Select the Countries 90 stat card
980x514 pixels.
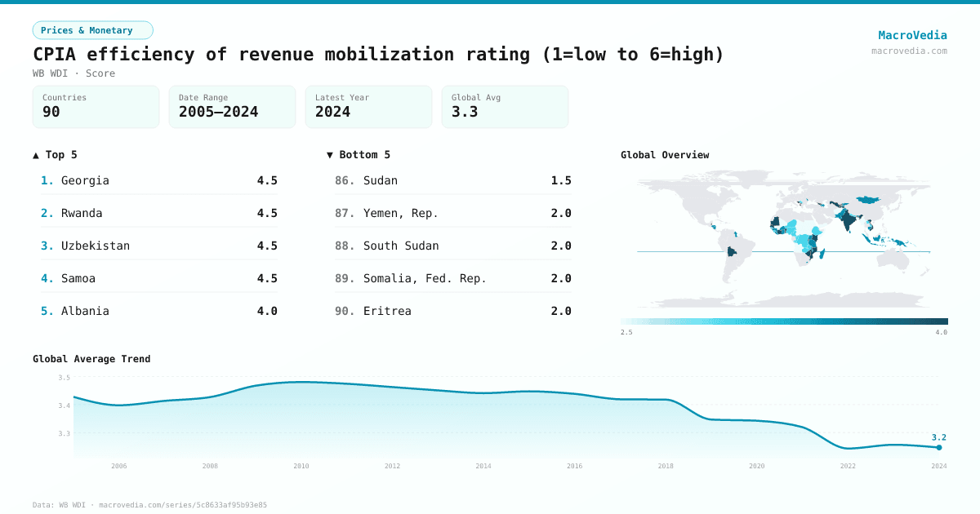click(x=96, y=107)
